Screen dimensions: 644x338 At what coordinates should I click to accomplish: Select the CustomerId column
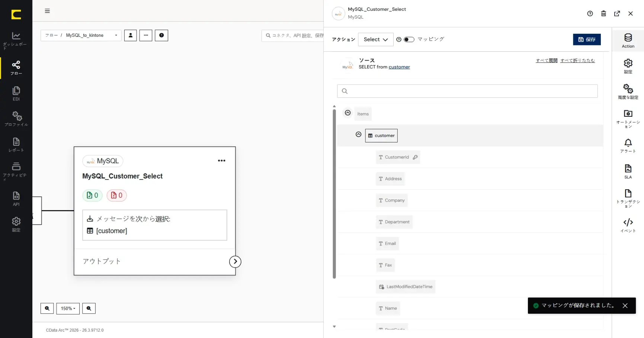click(398, 157)
